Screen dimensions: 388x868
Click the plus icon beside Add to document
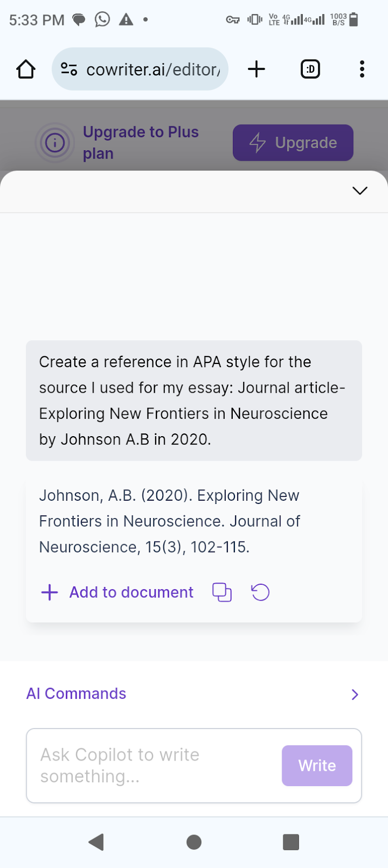pyautogui.click(x=49, y=592)
